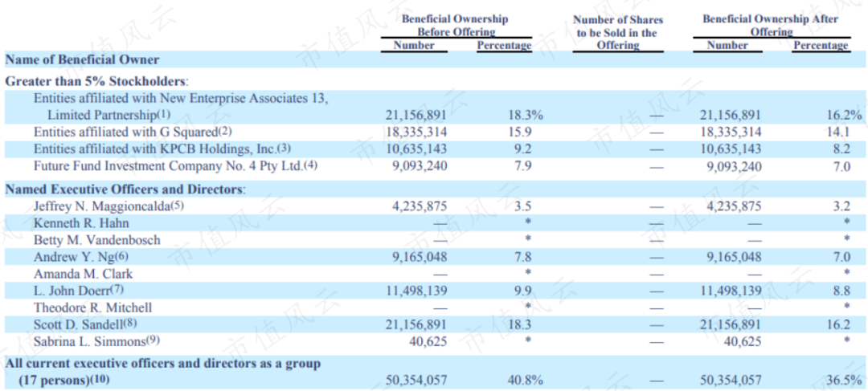Image resolution: width=868 pixels, height=391 pixels.
Task: Select the 'Name of Beneficial Owner' header
Action: (82, 59)
